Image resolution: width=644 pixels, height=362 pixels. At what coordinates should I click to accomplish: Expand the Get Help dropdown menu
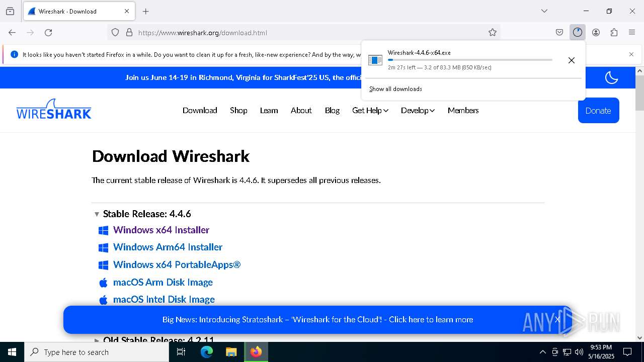pos(370,111)
